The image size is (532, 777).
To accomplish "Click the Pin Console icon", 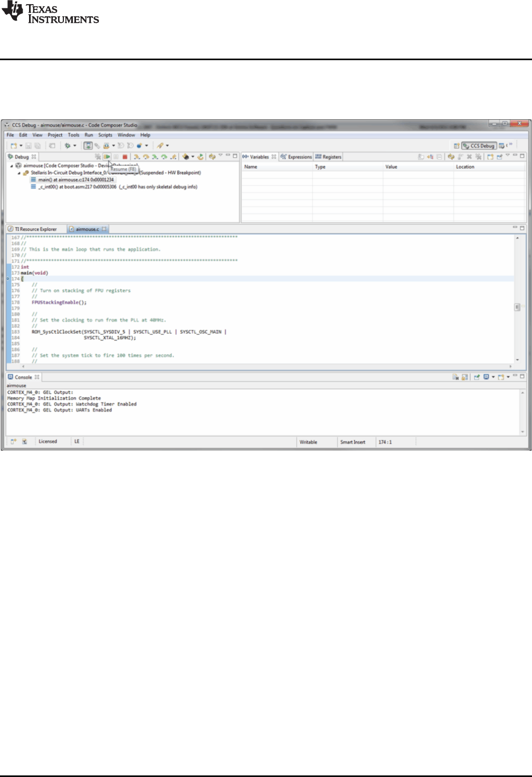I will coord(477,377).
